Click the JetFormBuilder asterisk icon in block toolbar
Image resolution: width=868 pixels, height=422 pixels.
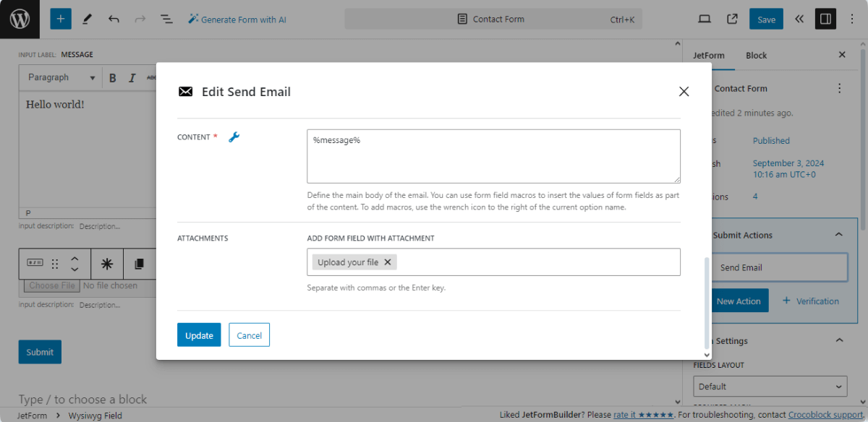click(x=106, y=264)
